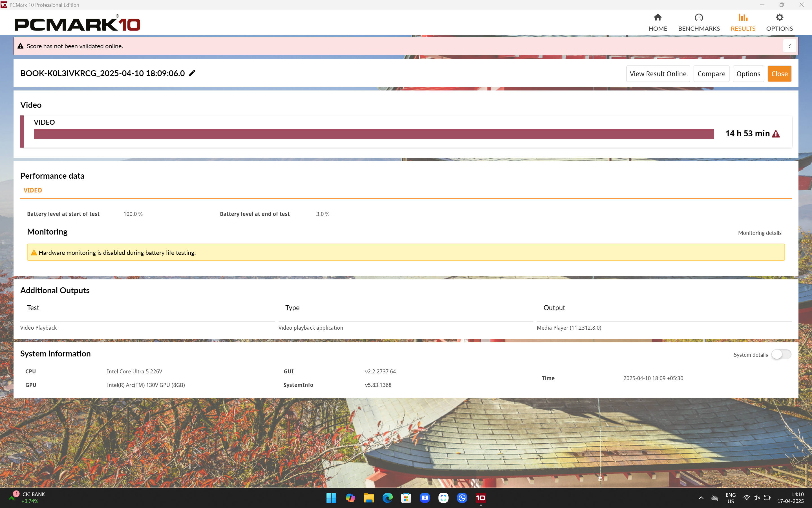Click the cloud sync tray icon
This screenshot has width=812, height=508.
click(715, 498)
